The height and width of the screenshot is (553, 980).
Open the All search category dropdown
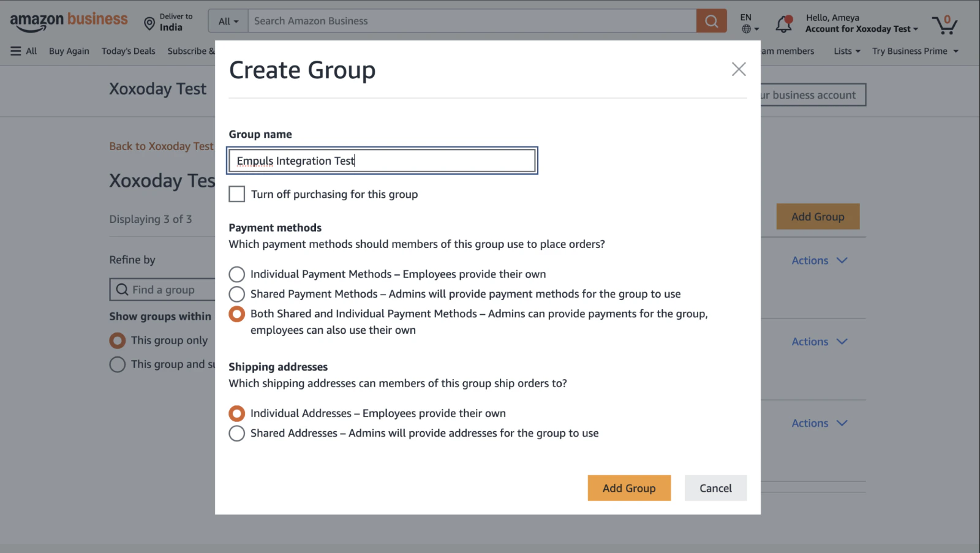tap(228, 21)
